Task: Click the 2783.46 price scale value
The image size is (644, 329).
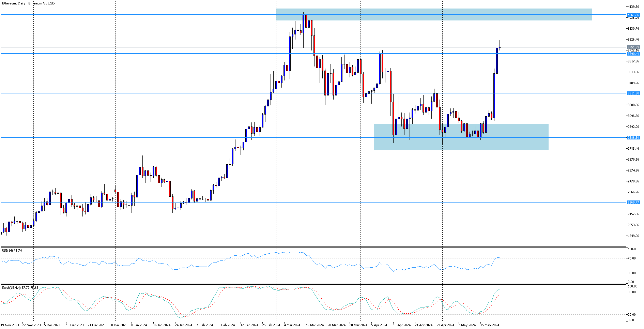Action: (633, 149)
